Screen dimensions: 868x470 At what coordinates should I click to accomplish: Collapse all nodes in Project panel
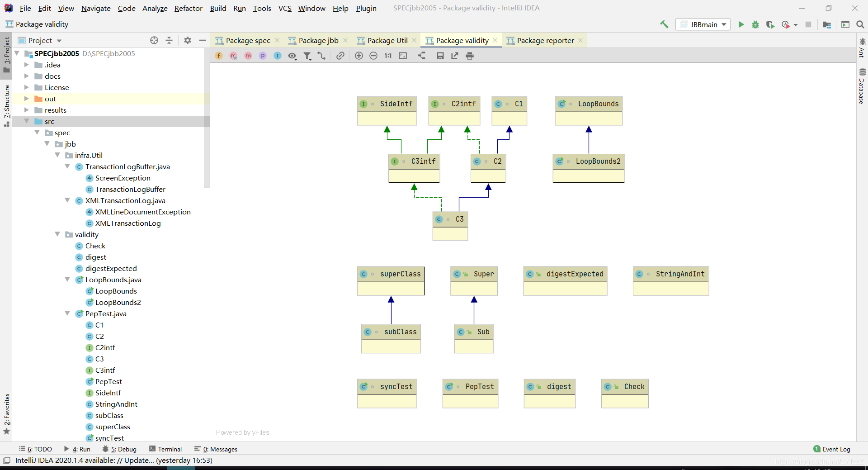(169, 40)
